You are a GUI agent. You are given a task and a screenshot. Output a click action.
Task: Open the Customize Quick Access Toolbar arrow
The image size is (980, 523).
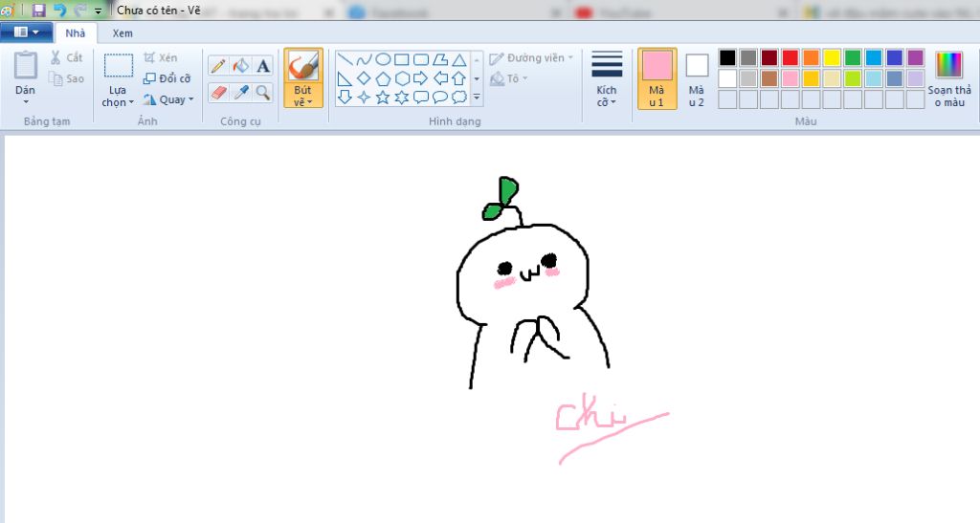(99, 11)
